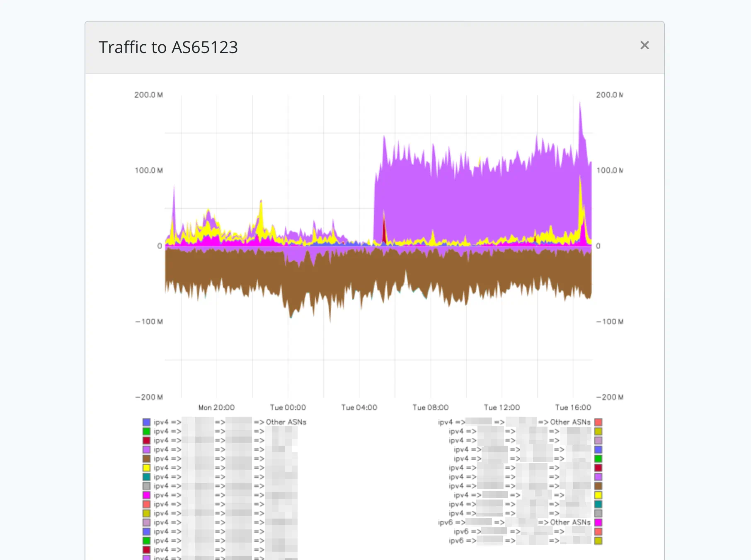The height and width of the screenshot is (560, 751).
Task: Click the first left legend entry 'Other ASNs'
Action: coord(286,422)
